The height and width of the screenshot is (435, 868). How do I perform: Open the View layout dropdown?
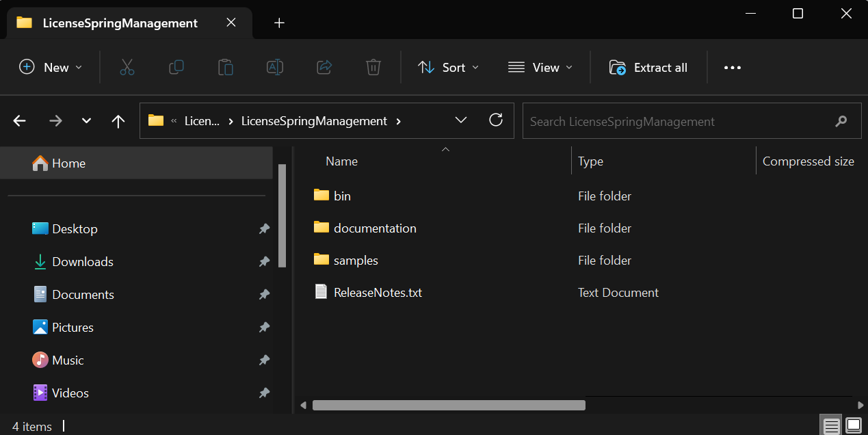coord(540,67)
